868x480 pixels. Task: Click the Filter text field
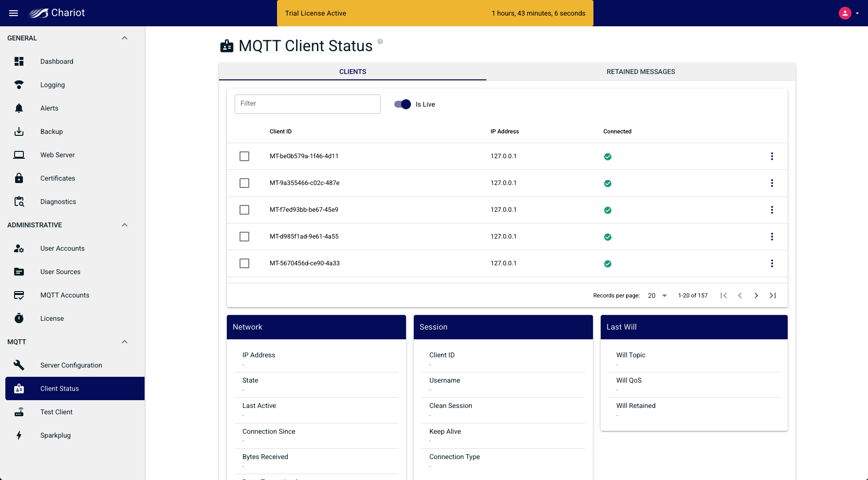307,104
